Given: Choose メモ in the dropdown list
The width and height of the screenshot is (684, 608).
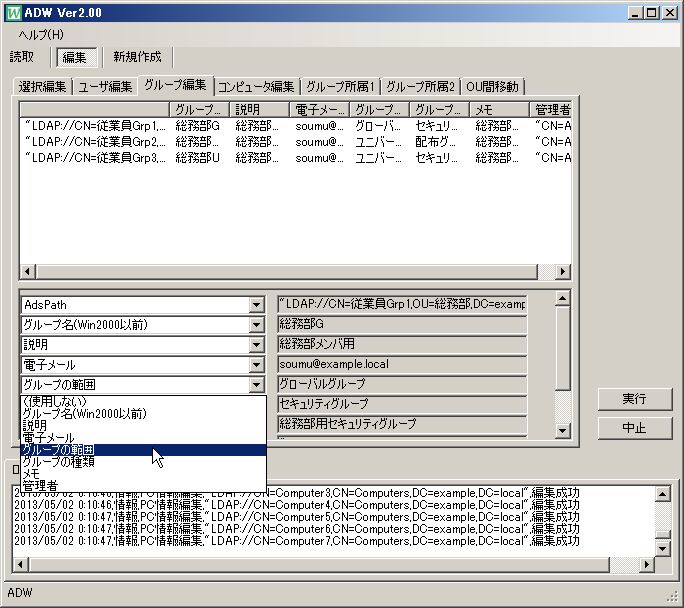Looking at the screenshot, I should point(144,474).
